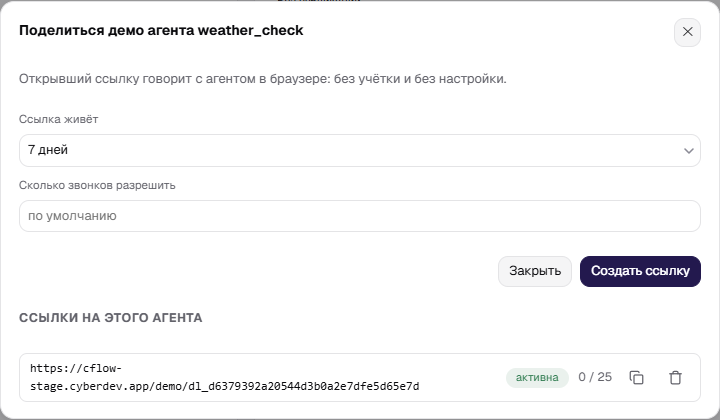
Task: Close the share demo dialog with X
Action: (687, 32)
